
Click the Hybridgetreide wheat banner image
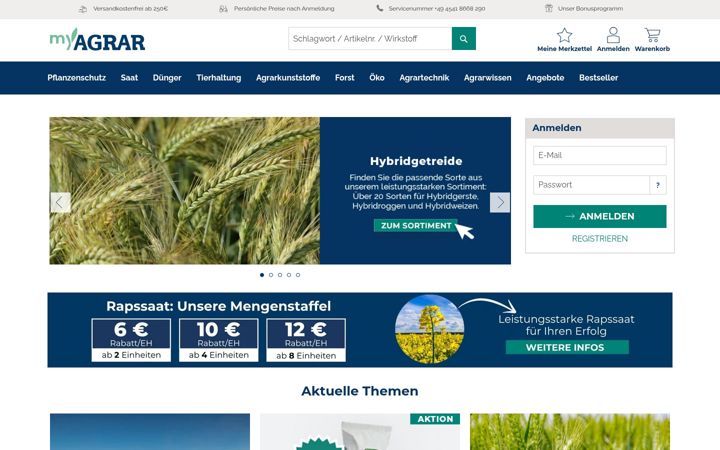click(x=185, y=191)
